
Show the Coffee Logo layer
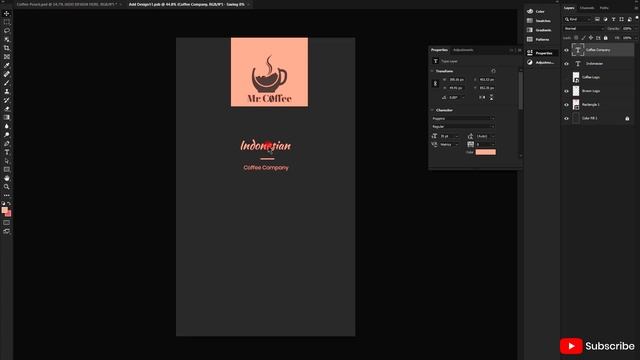(x=566, y=77)
